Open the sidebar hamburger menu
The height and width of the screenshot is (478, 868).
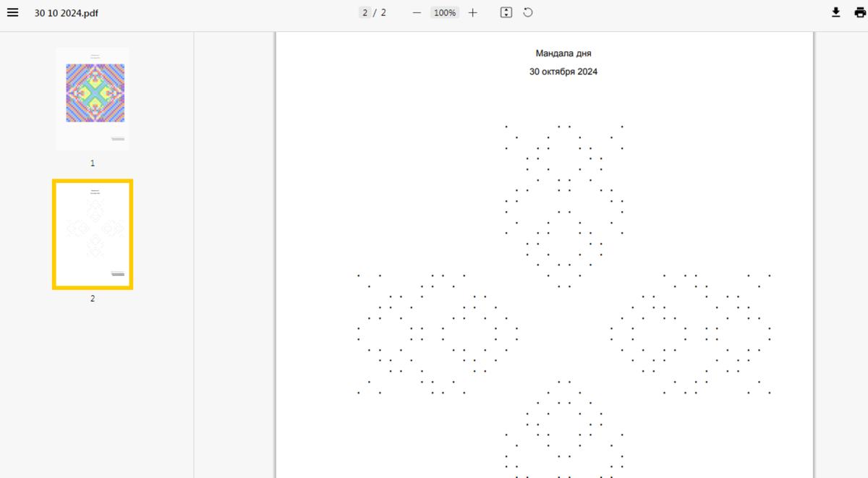point(12,12)
